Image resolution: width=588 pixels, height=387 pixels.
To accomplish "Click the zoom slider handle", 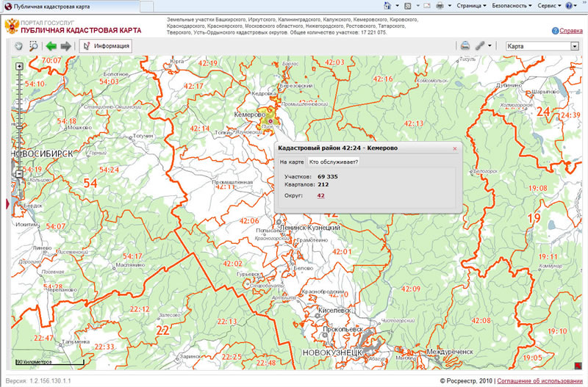I will (x=19, y=128).
